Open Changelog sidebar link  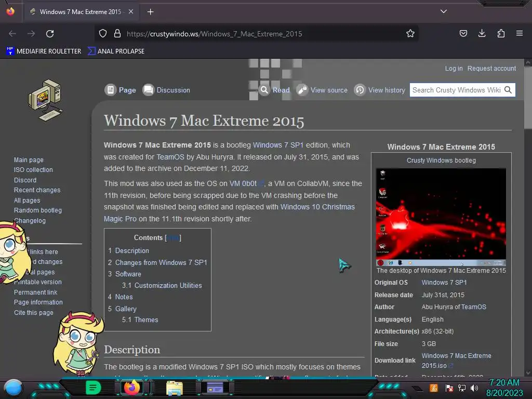click(x=30, y=220)
